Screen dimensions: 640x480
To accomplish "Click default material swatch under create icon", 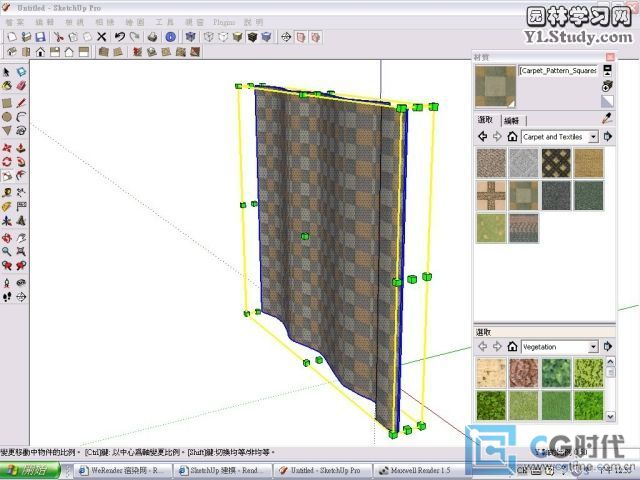I will pyautogui.click(x=607, y=102).
